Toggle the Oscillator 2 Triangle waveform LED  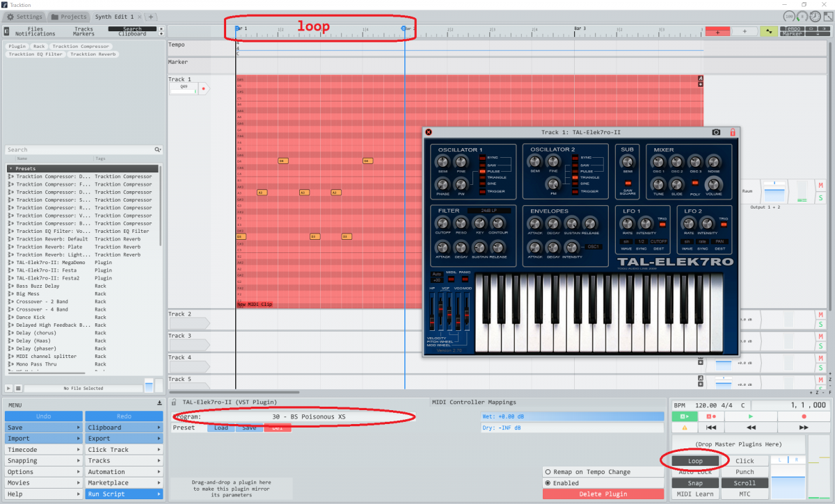coord(574,177)
